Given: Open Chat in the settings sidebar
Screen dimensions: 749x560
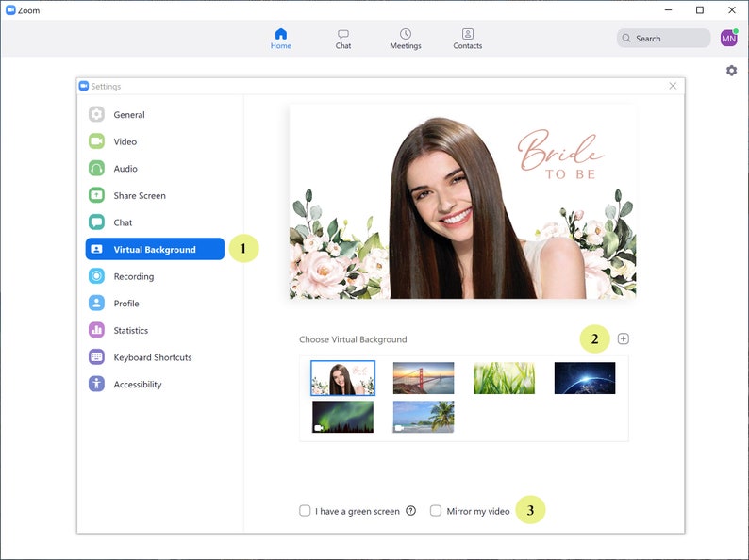Looking at the screenshot, I should pyautogui.click(x=155, y=222).
